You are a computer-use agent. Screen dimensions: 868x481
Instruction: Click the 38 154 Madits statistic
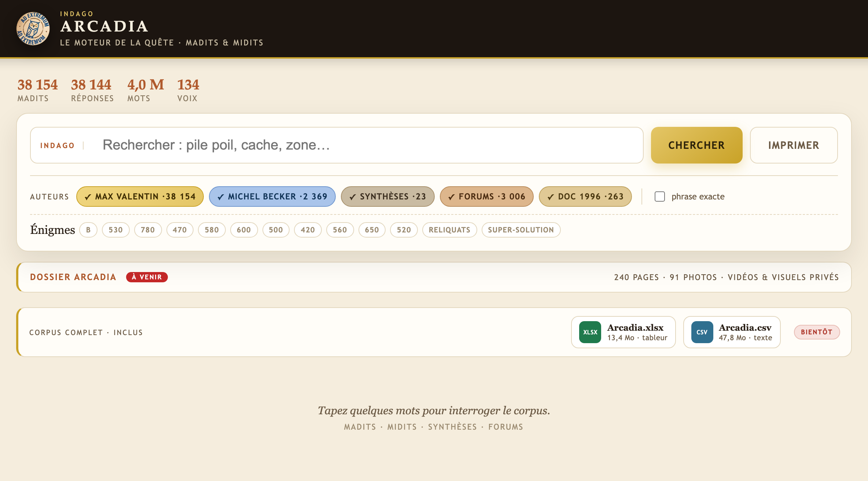click(37, 90)
